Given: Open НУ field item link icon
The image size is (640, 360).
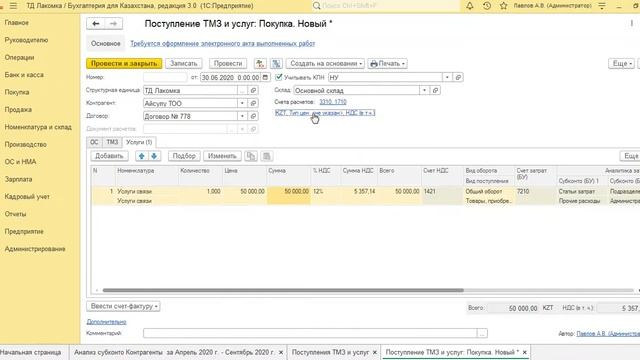Looking at the screenshot, I should pos(458,77).
